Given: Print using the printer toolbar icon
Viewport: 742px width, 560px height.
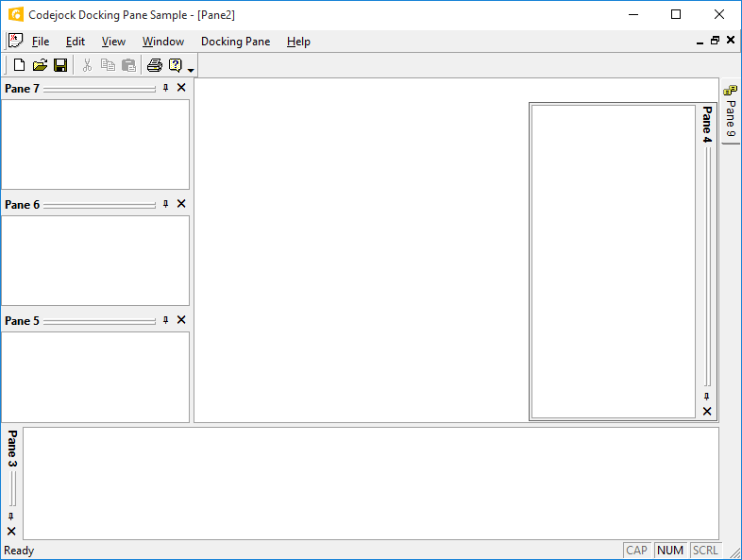Looking at the screenshot, I should [155, 65].
